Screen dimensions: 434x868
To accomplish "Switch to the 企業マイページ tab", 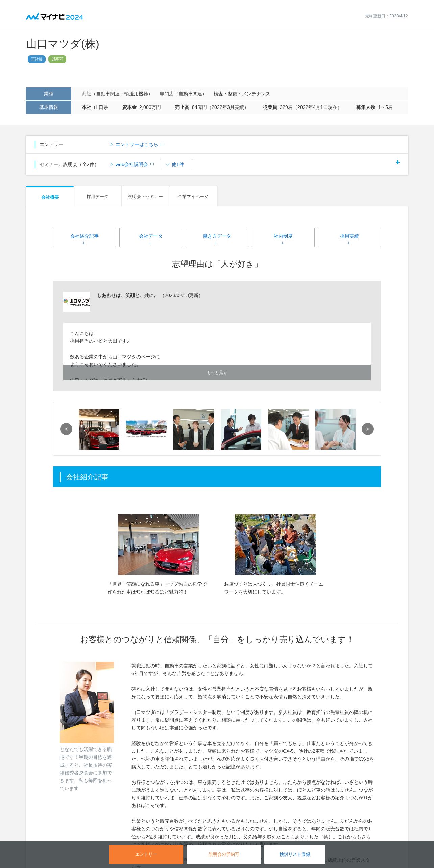I will 193,196.
